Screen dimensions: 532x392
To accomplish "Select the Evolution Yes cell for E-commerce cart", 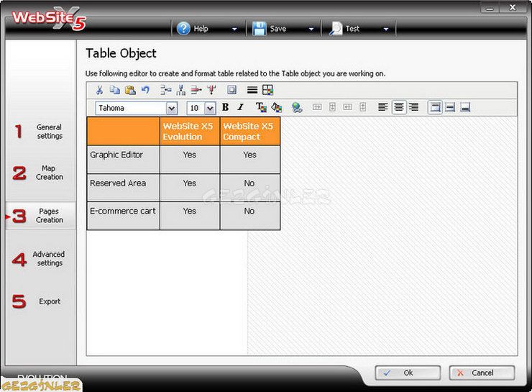I will click(190, 216).
